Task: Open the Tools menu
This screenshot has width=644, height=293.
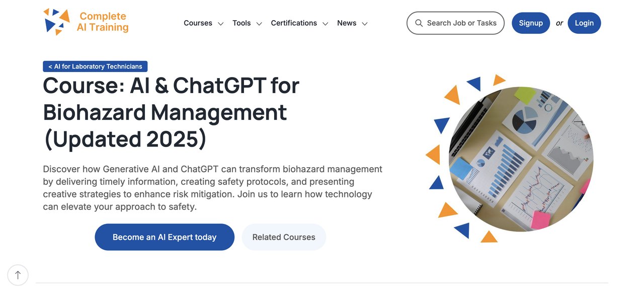Action: coord(242,23)
